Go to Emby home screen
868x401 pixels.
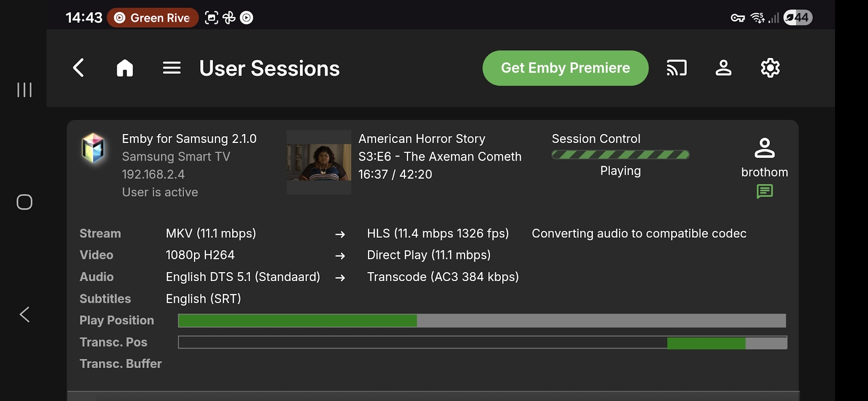125,68
